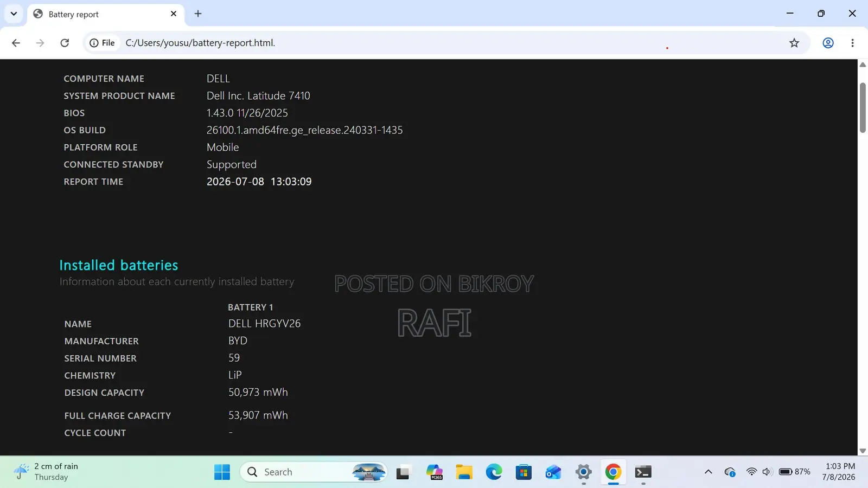Minimize the Chrome window

(x=790, y=14)
